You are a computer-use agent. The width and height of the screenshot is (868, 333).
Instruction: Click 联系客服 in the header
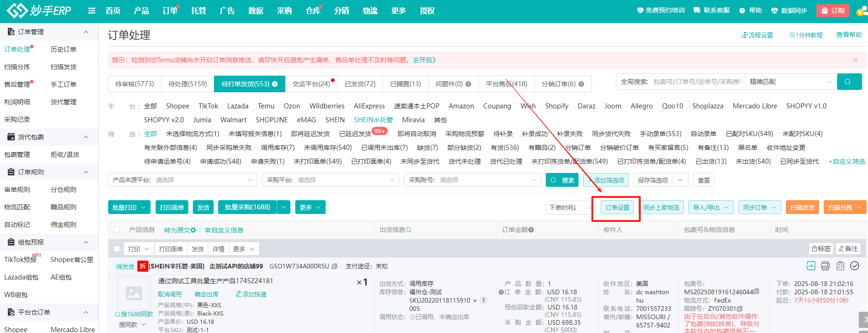pyautogui.click(x=712, y=10)
